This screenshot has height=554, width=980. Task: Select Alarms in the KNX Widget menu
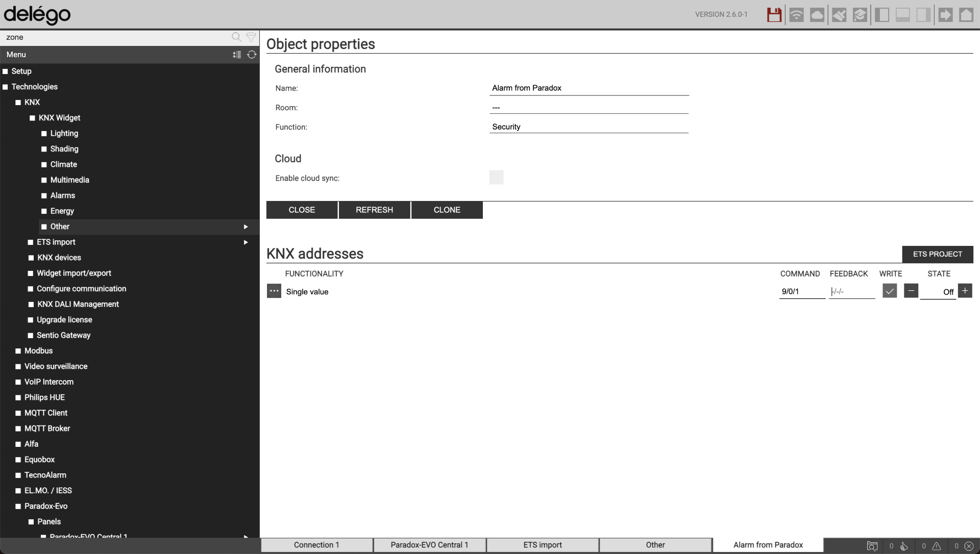(62, 195)
